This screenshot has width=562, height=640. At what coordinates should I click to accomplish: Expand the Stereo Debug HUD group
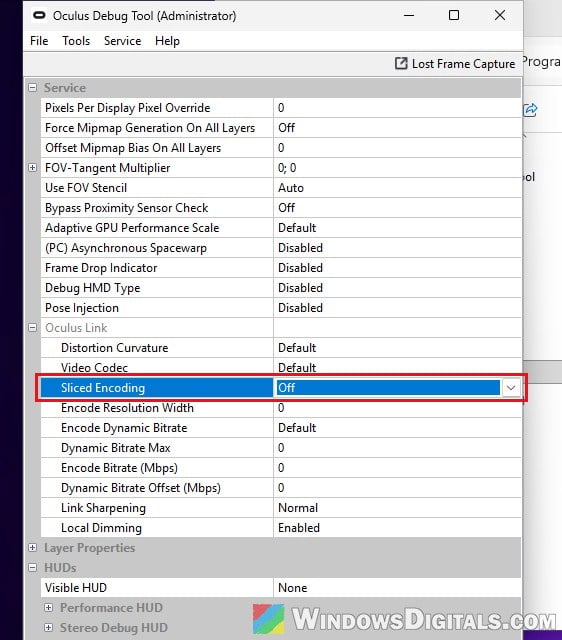pos(49,627)
